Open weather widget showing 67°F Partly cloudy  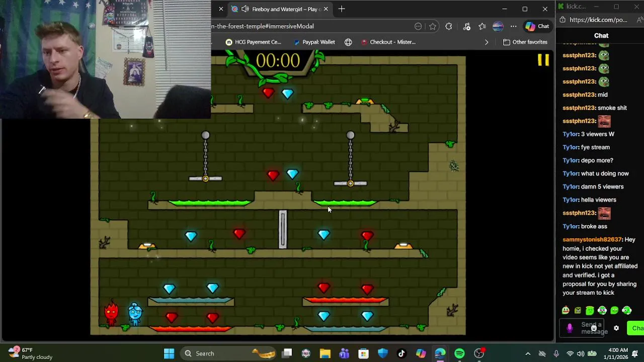click(30, 353)
